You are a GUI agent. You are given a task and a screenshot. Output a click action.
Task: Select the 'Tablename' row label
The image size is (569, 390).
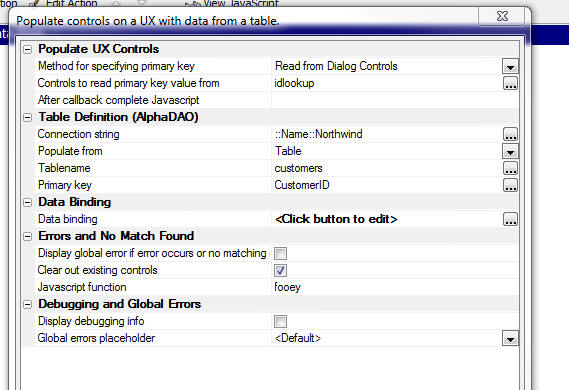point(64,168)
